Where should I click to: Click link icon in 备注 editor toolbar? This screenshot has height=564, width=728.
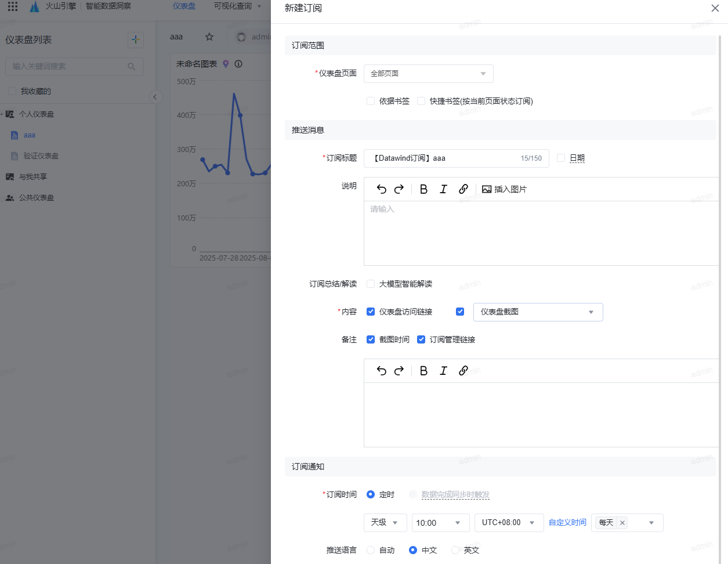(x=463, y=371)
